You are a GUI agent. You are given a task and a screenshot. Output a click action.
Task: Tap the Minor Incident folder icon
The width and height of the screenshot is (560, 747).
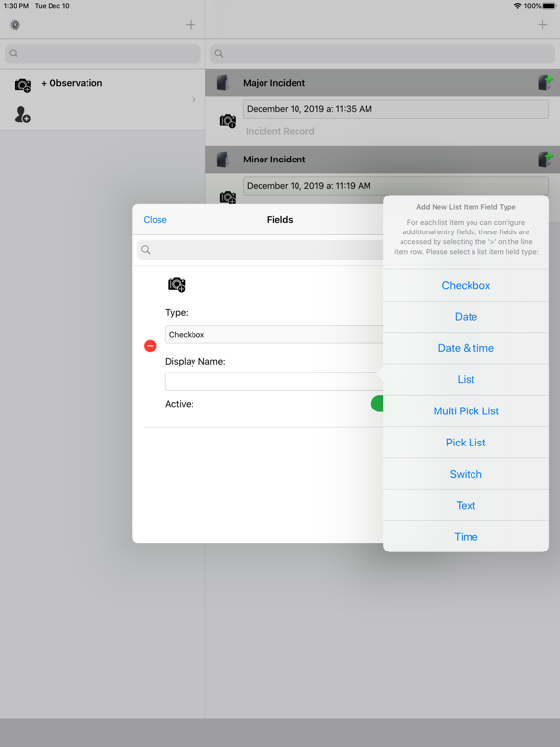(x=224, y=160)
